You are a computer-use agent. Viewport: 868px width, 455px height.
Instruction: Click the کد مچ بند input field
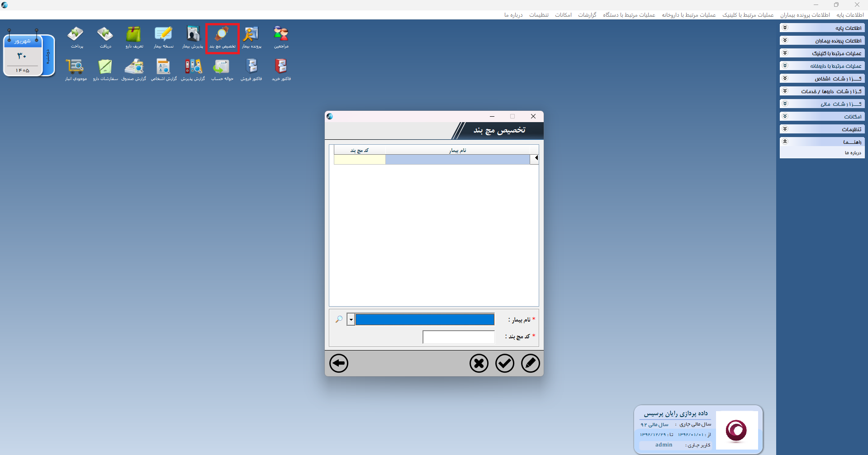point(459,337)
